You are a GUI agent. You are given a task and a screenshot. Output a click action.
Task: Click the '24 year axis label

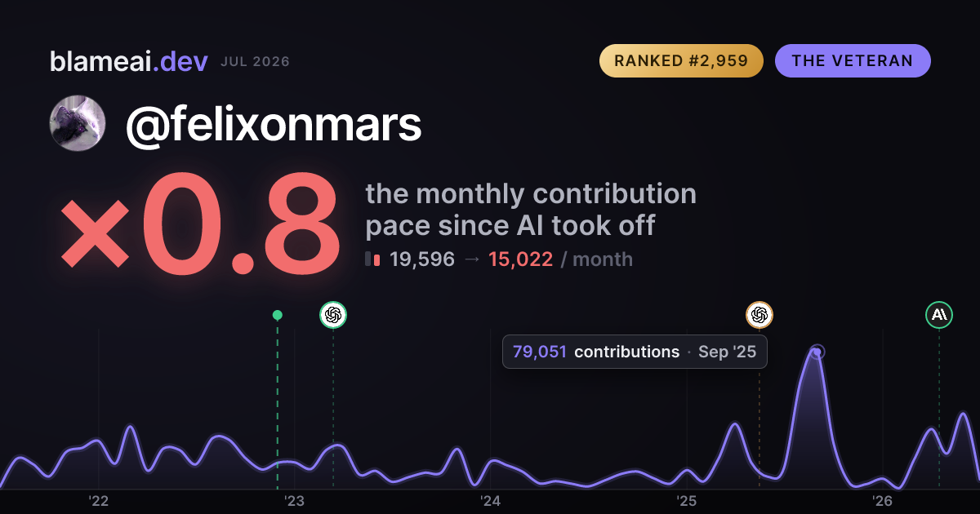pos(490,501)
